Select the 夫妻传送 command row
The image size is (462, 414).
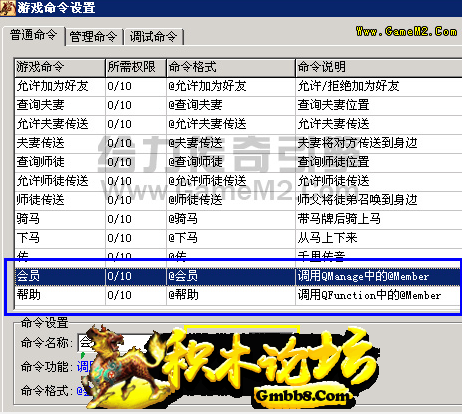[238, 144]
